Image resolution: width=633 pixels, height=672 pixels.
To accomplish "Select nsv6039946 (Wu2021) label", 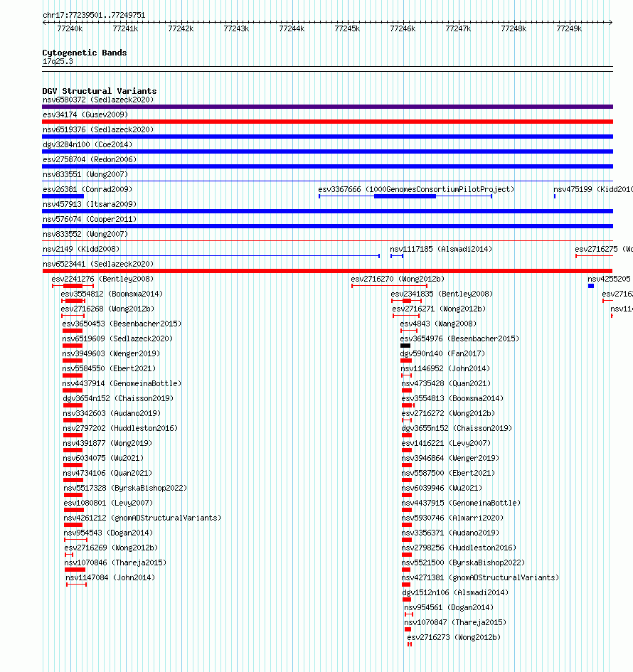I will pyautogui.click(x=442, y=488).
